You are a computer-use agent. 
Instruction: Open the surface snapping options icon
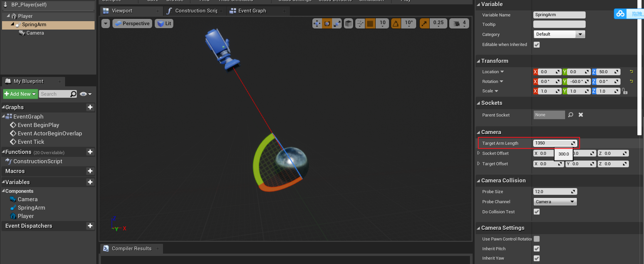(360, 24)
